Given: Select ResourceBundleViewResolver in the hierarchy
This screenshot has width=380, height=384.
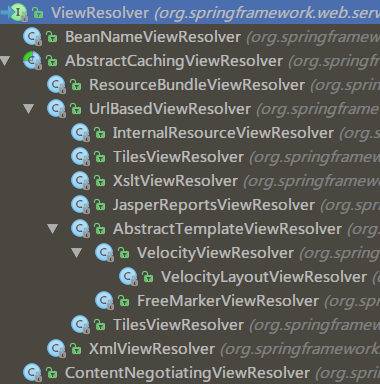Looking at the screenshot, I should (x=197, y=85).
